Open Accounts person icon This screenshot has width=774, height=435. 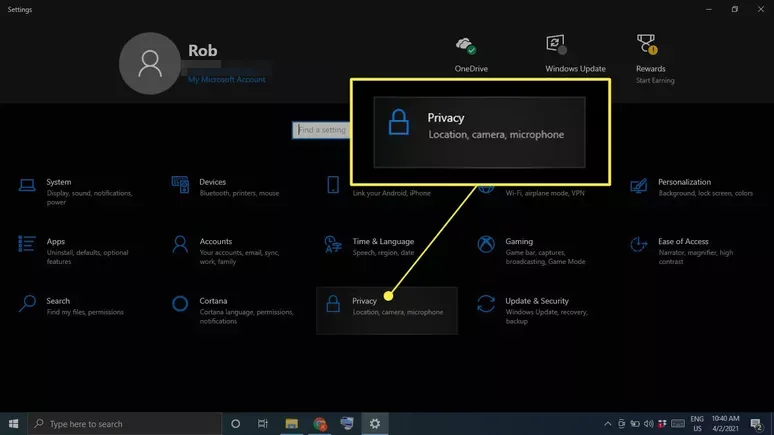click(180, 244)
